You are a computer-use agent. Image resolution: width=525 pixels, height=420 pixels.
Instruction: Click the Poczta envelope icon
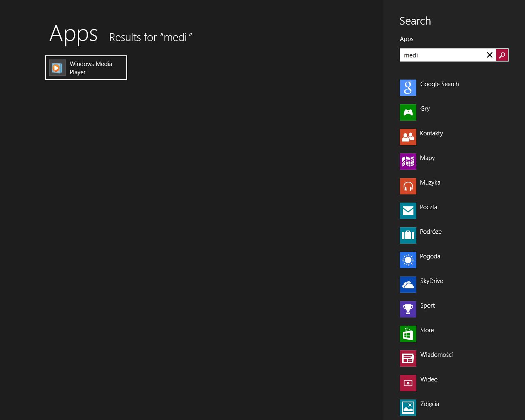tap(408, 211)
